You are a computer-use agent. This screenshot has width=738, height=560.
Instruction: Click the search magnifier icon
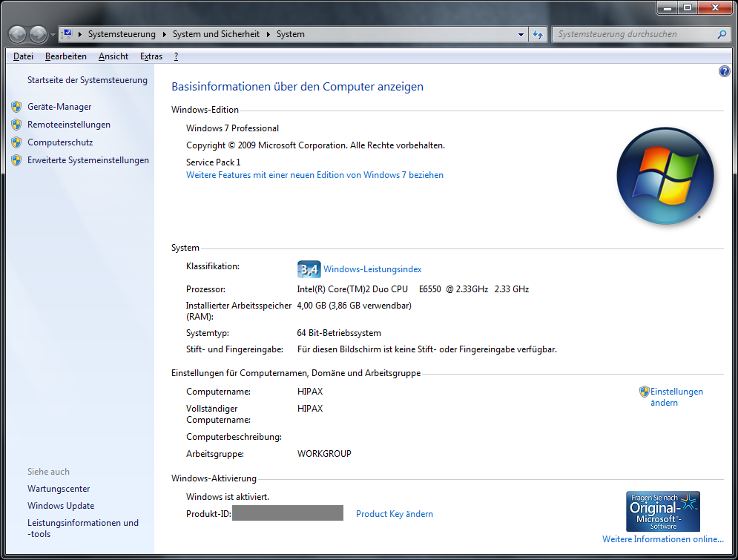(722, 34)
